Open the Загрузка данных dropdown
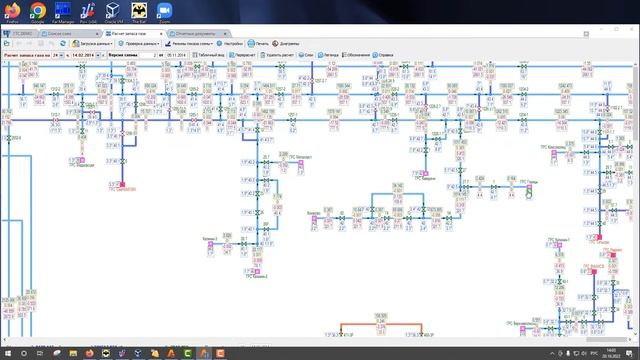 coord(92,44)
